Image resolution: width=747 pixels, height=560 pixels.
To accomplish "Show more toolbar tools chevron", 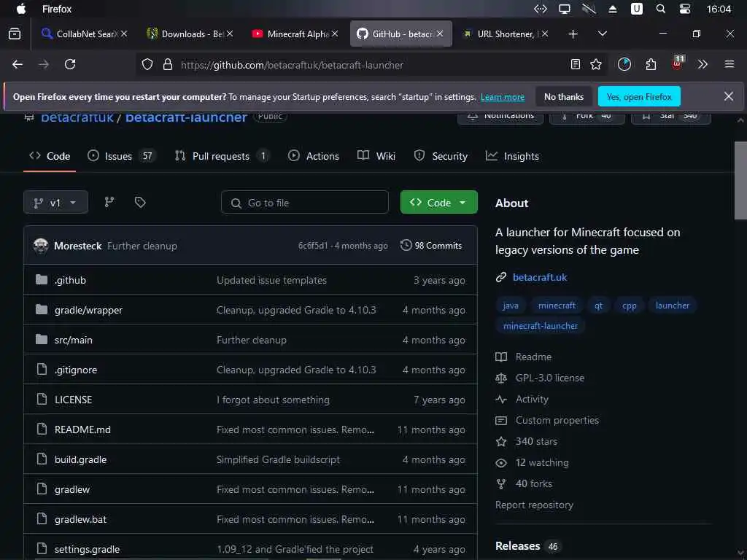I will (703, 64).
